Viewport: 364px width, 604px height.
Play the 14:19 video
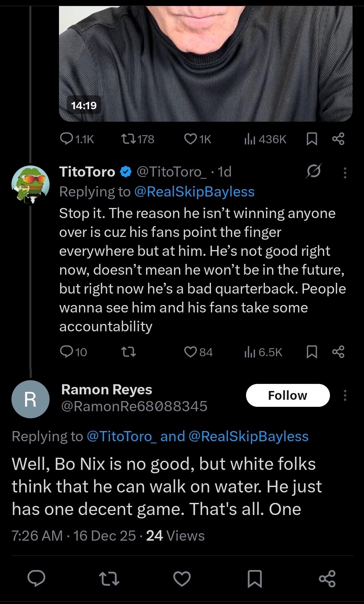pos(206,61)
